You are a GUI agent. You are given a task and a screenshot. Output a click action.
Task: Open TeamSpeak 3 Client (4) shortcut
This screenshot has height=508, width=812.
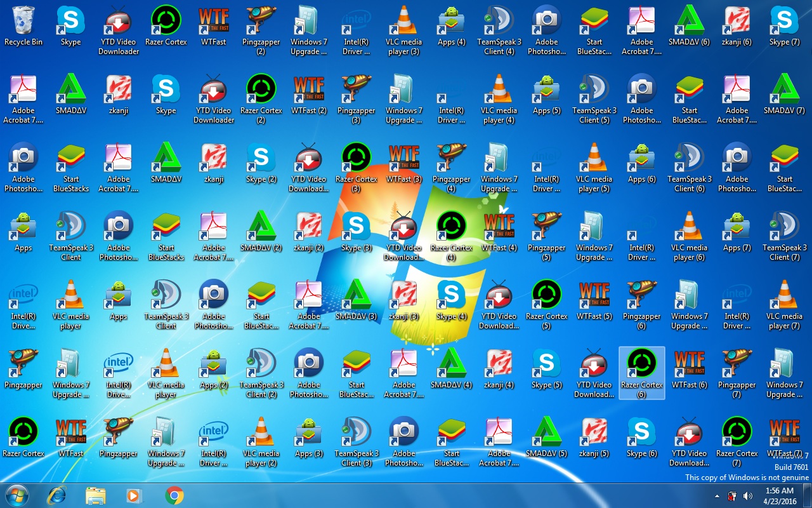(499, 30)
